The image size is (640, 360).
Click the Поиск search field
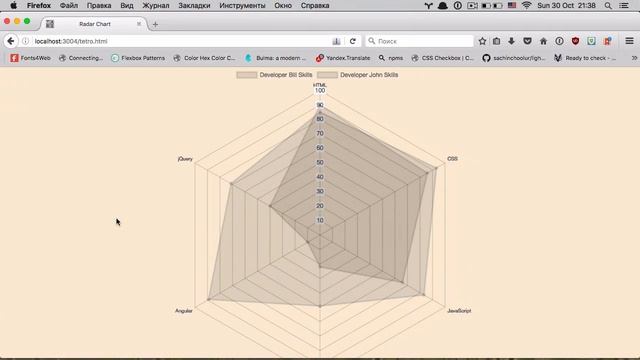[x=420, y=41]
